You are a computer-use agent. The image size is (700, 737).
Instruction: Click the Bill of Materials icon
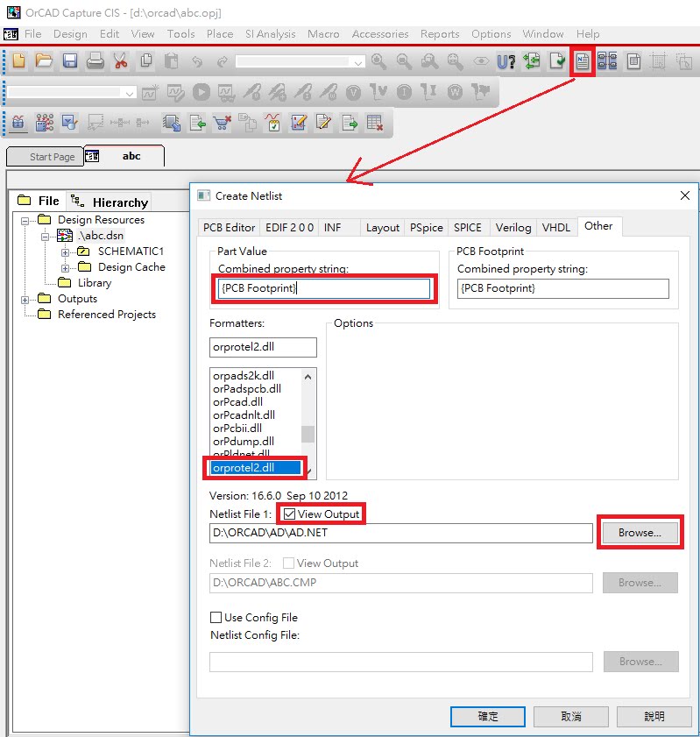pos(633,61)
